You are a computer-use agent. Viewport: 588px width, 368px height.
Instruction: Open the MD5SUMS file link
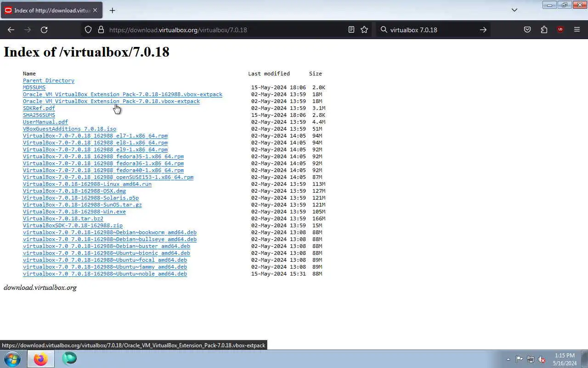tap(34, 87)
